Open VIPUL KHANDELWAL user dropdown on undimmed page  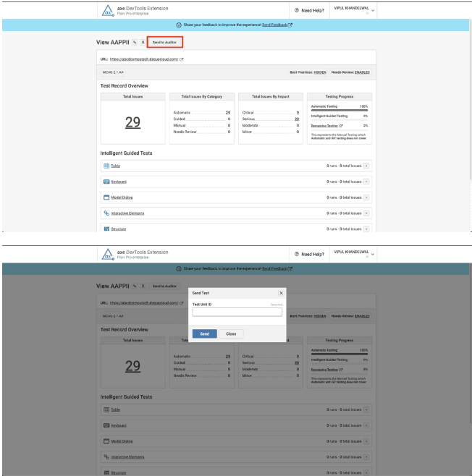pyautogui.click(x=373, y=10)
